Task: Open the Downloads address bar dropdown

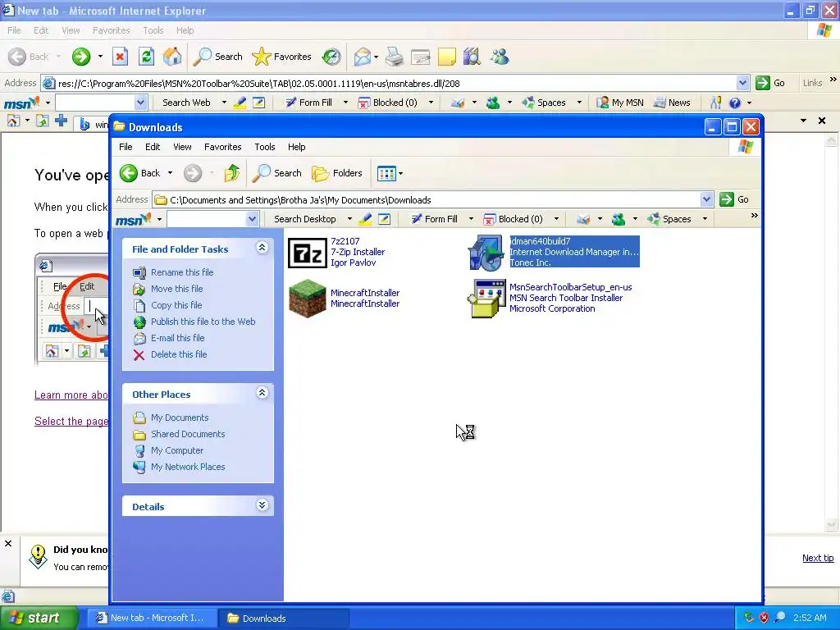Action: [706, 200]
